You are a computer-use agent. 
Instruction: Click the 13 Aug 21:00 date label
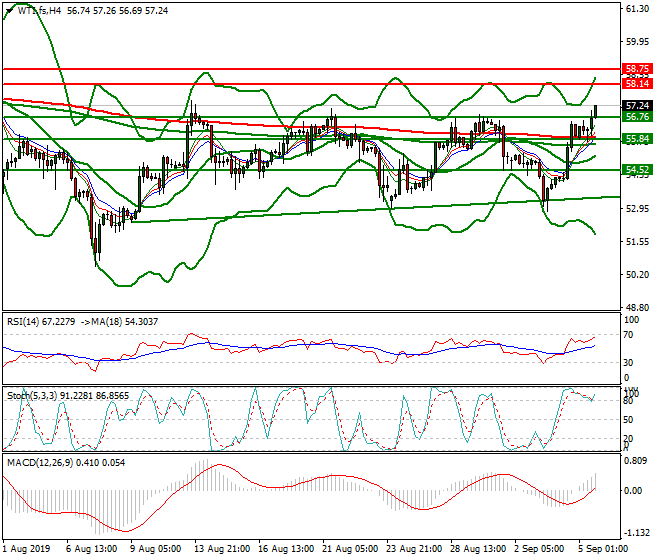click(222, 549)
